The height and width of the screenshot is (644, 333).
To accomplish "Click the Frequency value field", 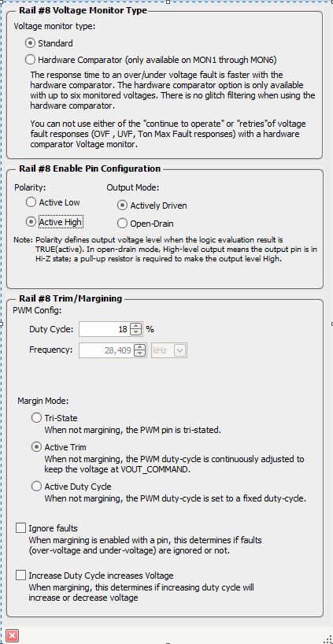I will 106,350.
